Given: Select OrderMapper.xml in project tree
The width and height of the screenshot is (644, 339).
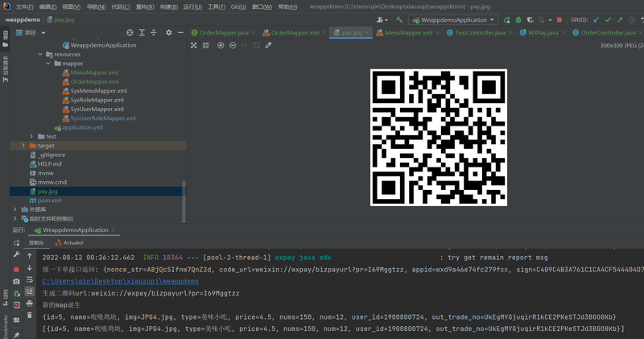Looking at the screenshot, I should coord(94,82).
